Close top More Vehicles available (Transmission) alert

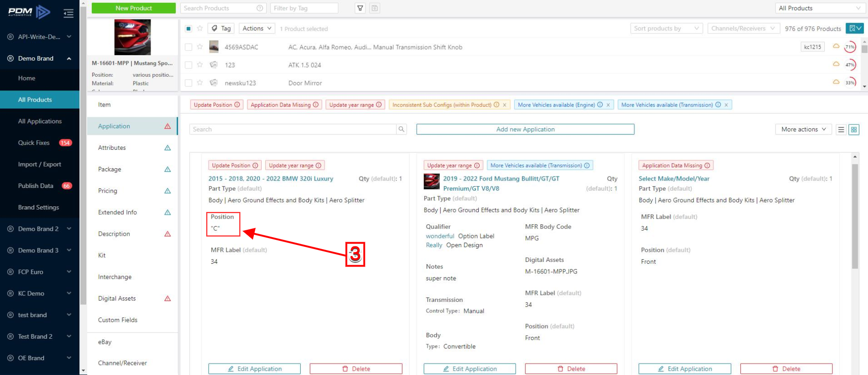tap(726, 105)
